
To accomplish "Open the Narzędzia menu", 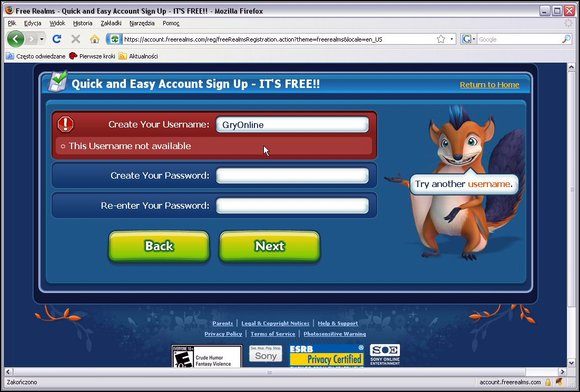I will (x=142, y=23).
